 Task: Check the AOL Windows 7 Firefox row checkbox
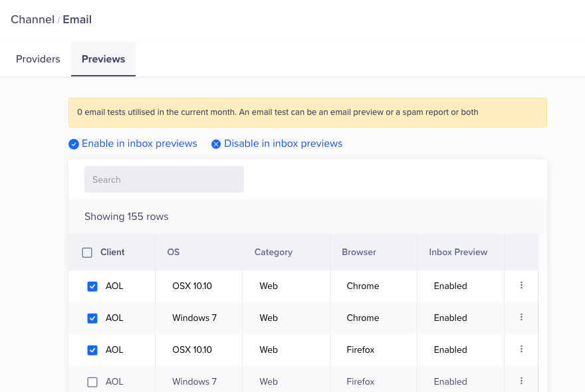[92, 382]
